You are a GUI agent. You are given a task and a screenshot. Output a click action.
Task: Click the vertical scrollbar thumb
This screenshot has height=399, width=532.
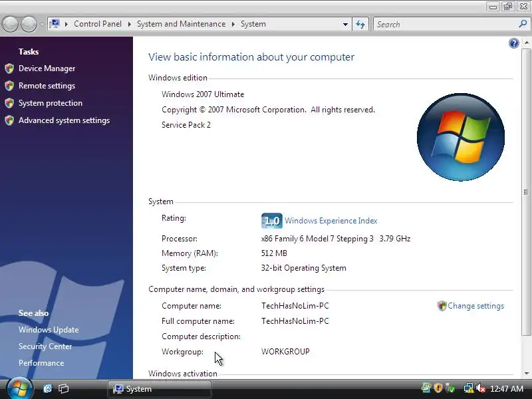[526, 192]
